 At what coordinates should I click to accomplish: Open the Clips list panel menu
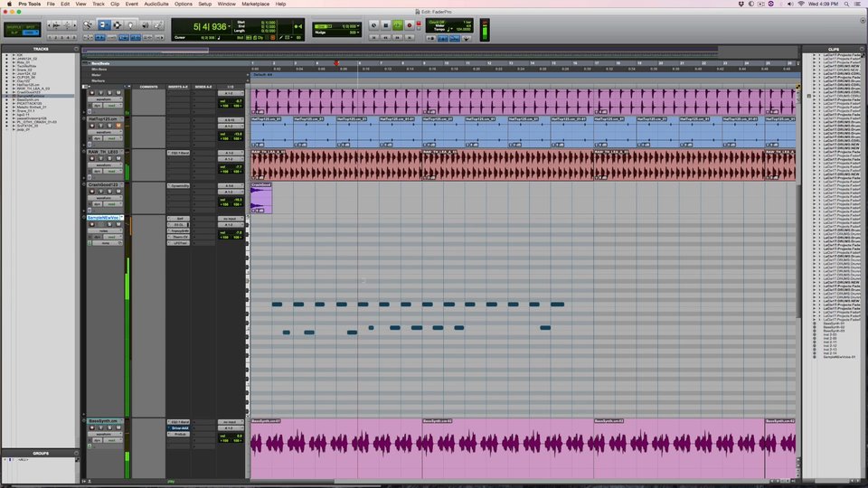[x=862, y=49]
